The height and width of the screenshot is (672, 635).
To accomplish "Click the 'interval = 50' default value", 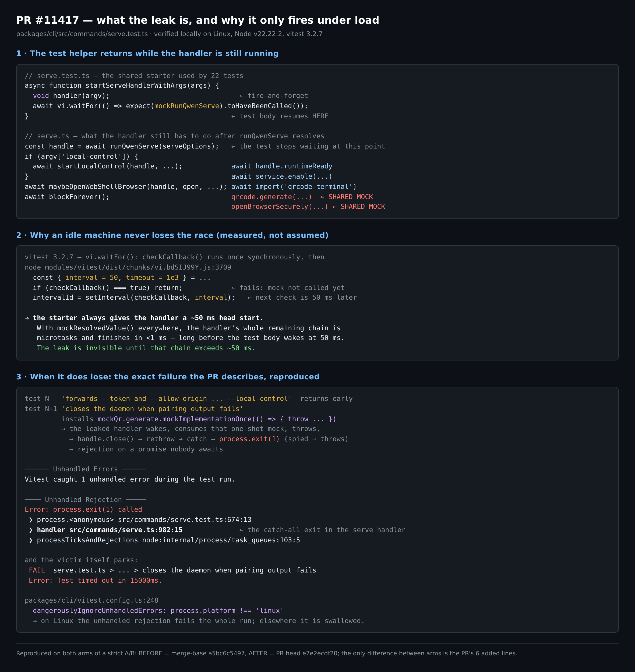I will pos(91,277).
